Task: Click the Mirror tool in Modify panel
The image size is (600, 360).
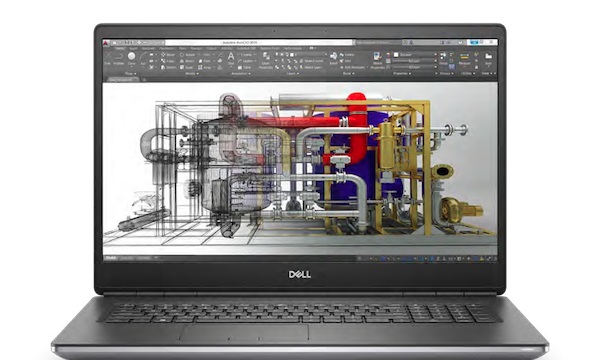Action: coord(187,61)
